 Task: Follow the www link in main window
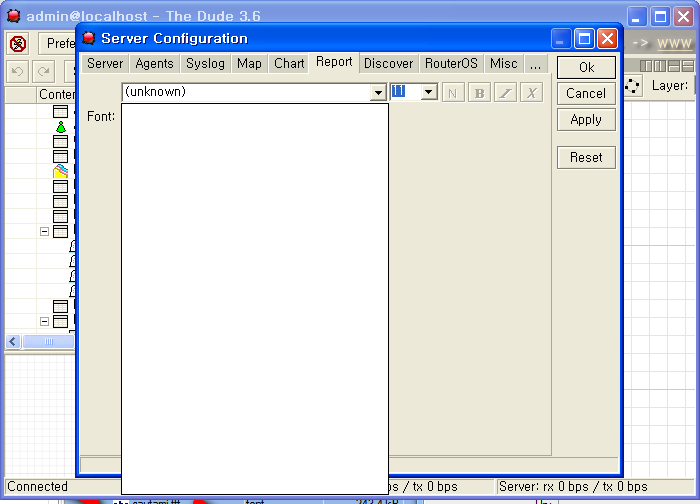click(x=675, y=43)
